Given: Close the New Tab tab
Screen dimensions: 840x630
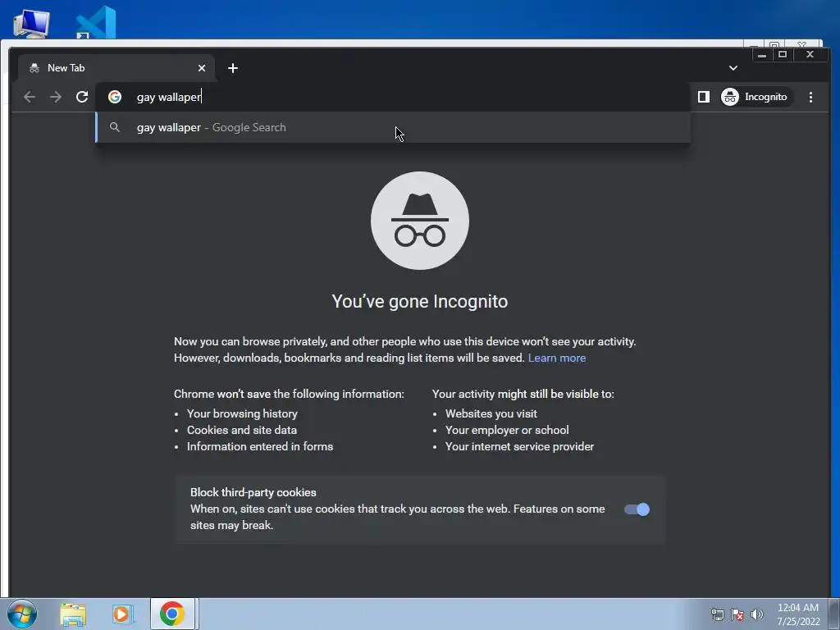Looking at the screenshot, I should [202, 68].
